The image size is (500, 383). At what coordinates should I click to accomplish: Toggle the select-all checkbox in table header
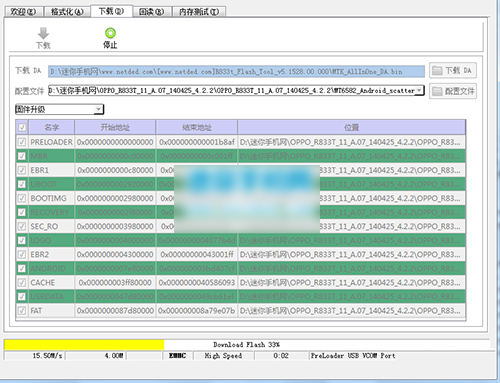pos(22,127)
